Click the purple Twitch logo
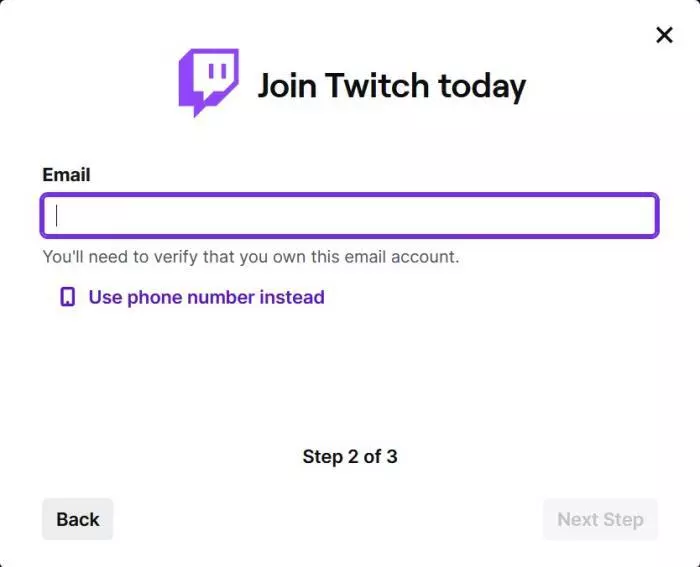 pyautogui.click(x=208, y=83)
